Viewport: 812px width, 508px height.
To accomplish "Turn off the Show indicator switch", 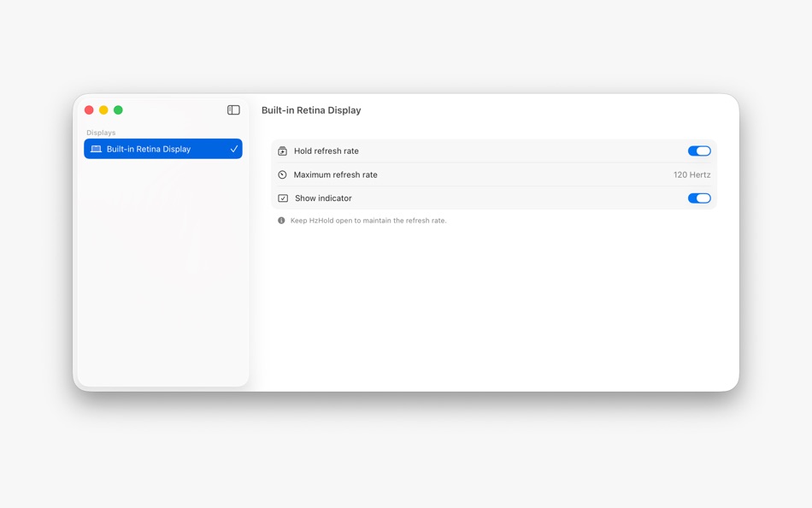I will click(x=699, y=198).
